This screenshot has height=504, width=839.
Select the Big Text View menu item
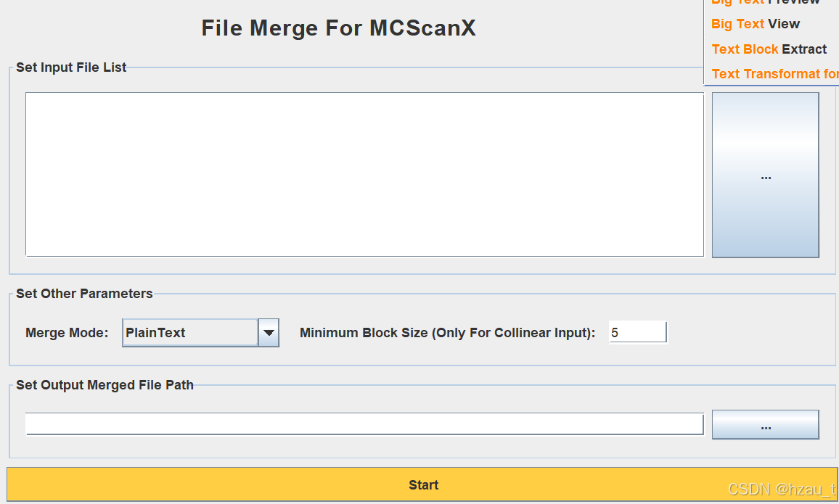coord(756,24)
